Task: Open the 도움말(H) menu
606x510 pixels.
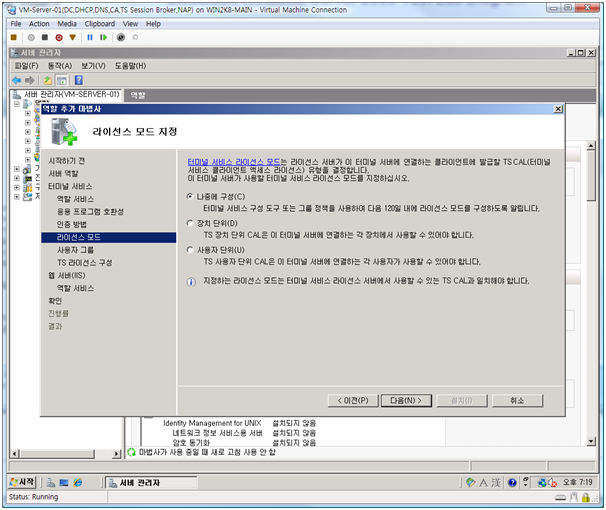Action: tap(130, 66)
